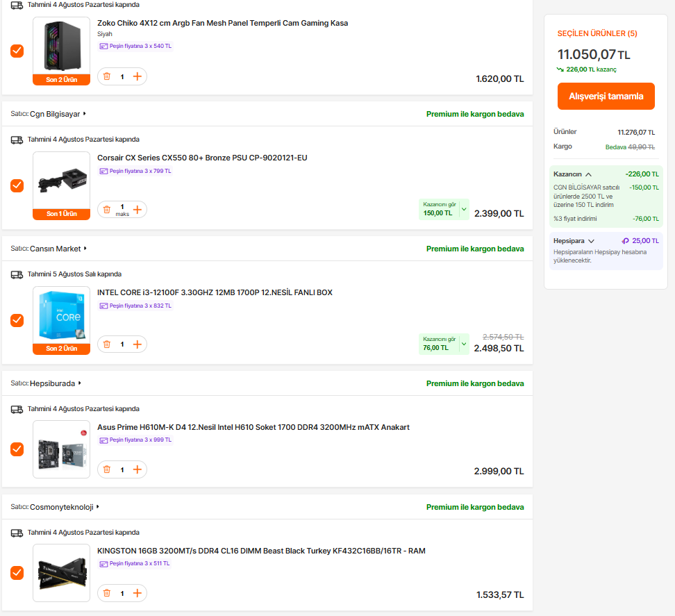This screenshot has height=616, width=675.
Task: Increase Kingston 16GB RAM quantity
Action: click(x=137, y=593)
